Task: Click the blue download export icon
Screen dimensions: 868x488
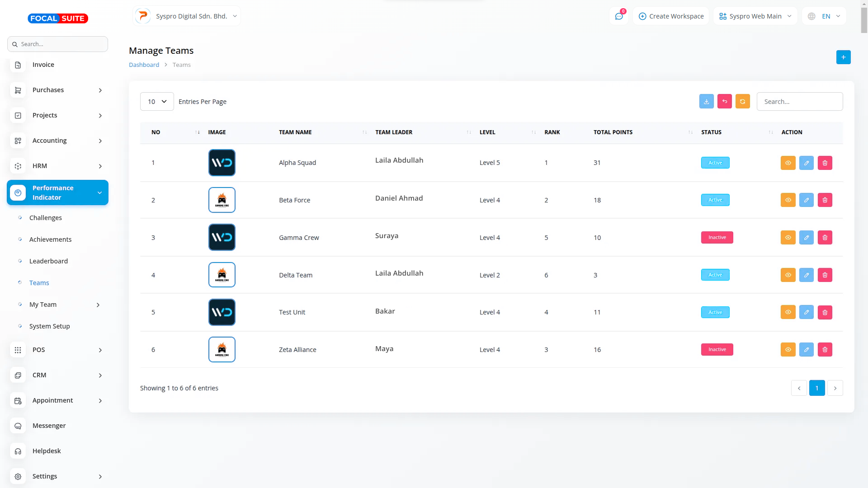Action: [706, 102]
